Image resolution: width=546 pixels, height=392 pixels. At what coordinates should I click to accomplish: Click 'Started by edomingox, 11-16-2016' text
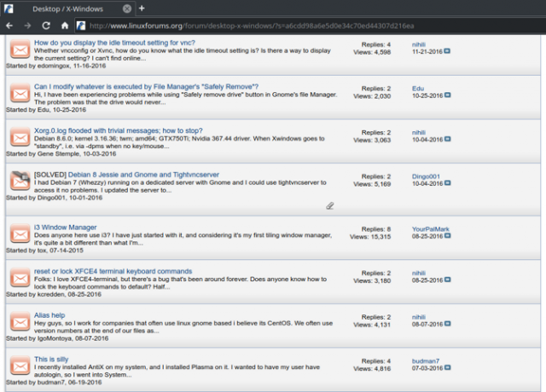tap(56, 66)
